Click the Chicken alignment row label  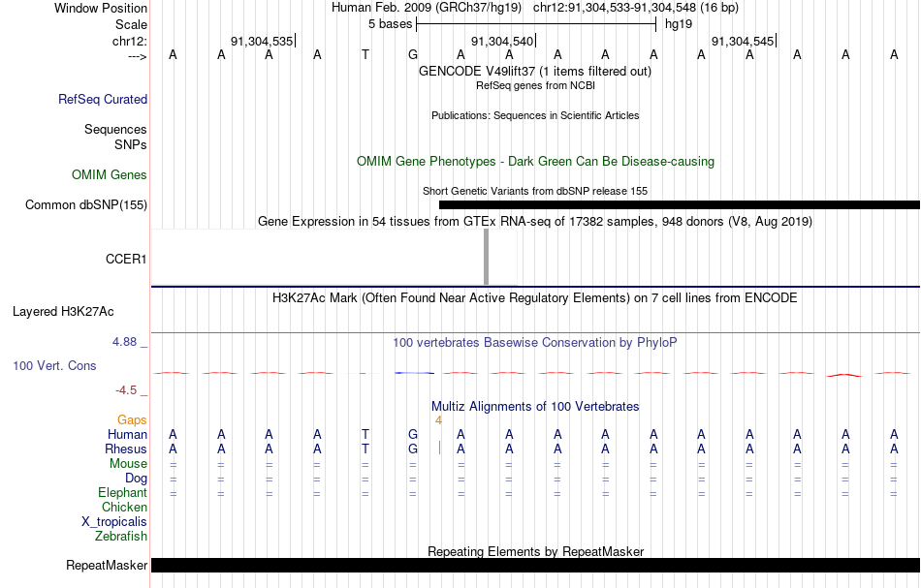tap(124, 507)
